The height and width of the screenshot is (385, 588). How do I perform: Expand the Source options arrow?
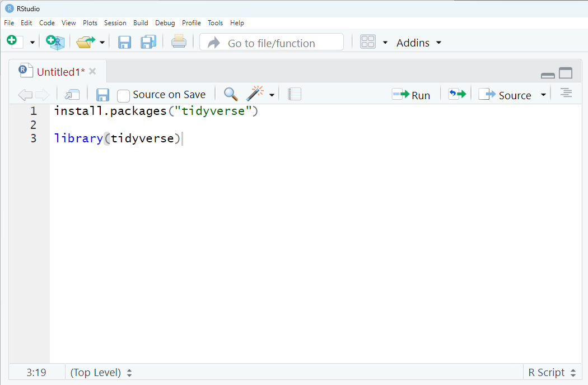(543, 95)
